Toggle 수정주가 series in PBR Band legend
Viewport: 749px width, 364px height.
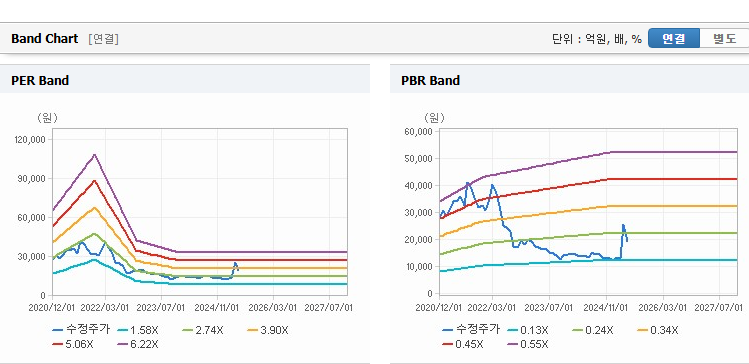[x=471, y=329]
